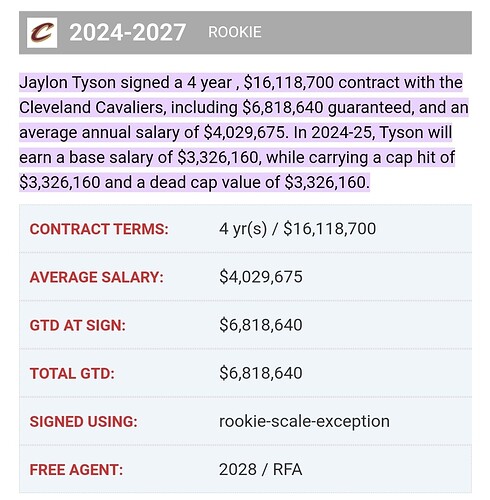The image size is (490, 500).
Task: Click the $4,029,675 average salary value
Action: 261,277
